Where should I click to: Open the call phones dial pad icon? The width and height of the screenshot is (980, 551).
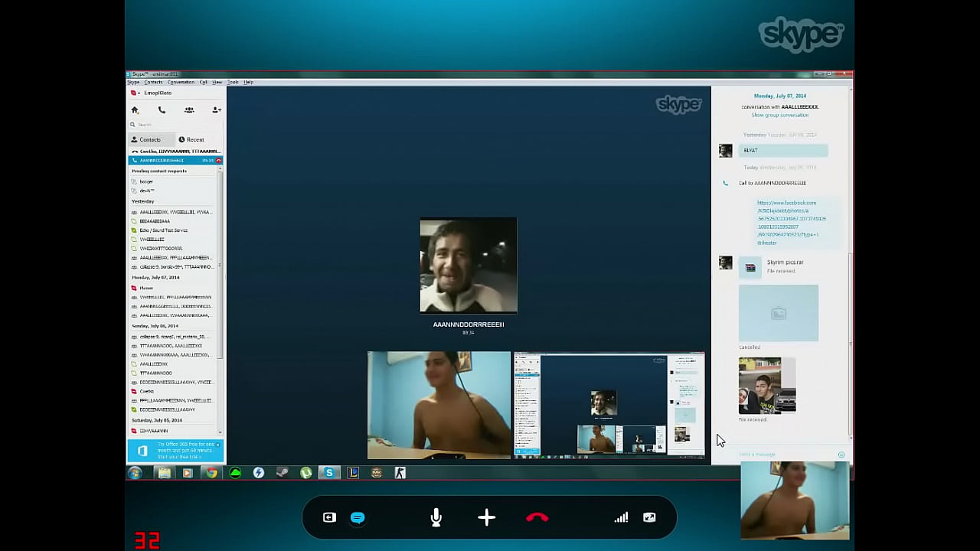[x=162, y=110]
